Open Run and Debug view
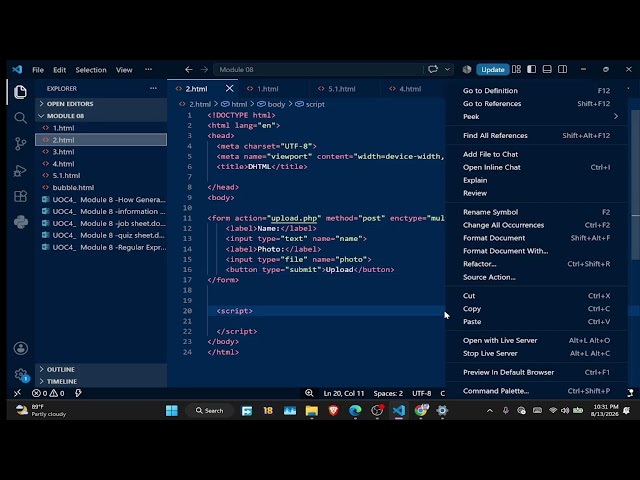640x480 pixels. (x=20, y=170)
